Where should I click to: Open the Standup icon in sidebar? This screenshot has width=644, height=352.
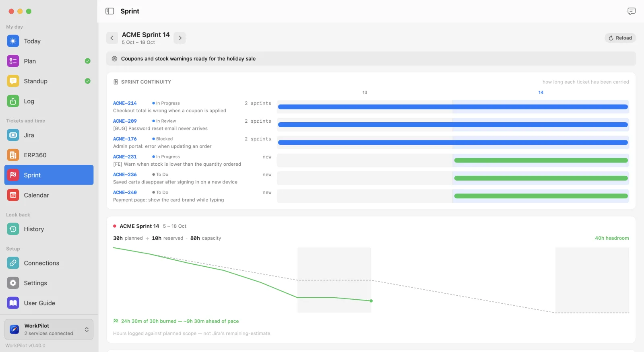click(13, 81)
